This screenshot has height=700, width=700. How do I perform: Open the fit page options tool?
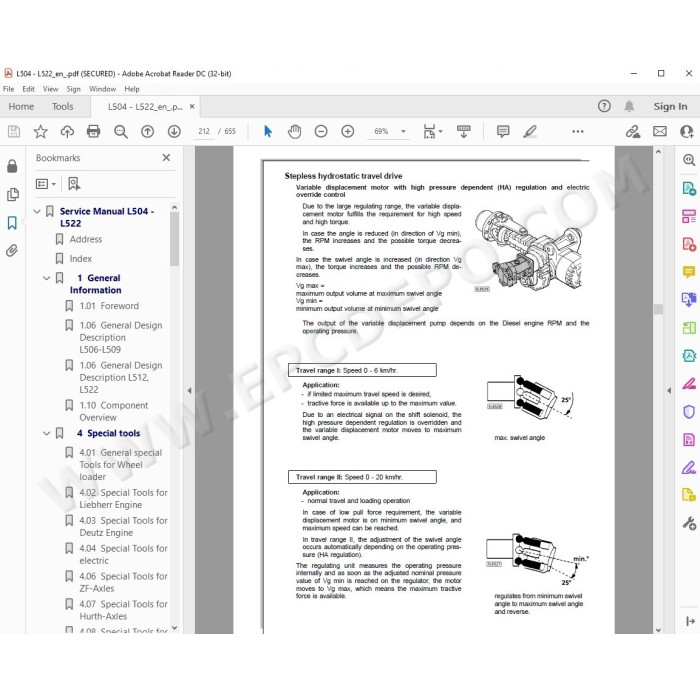[433, 131]
